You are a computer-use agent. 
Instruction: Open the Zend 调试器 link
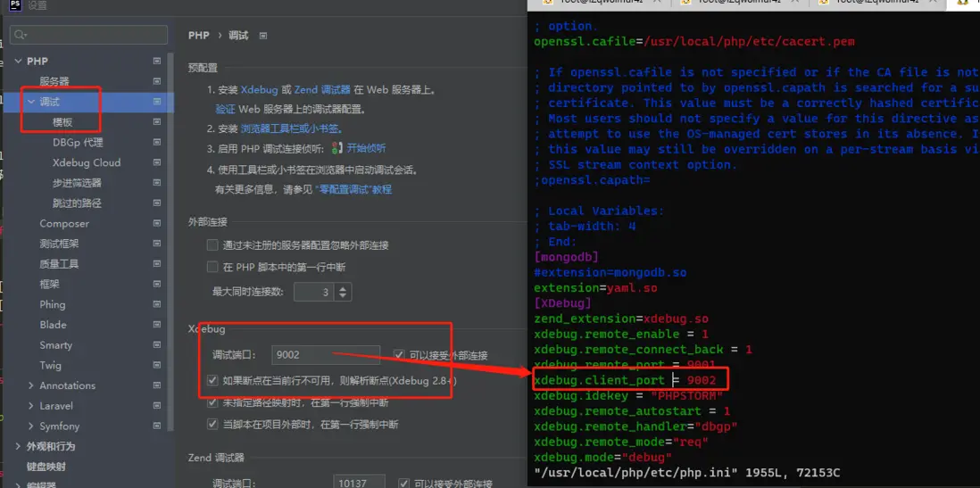(322, 89)
